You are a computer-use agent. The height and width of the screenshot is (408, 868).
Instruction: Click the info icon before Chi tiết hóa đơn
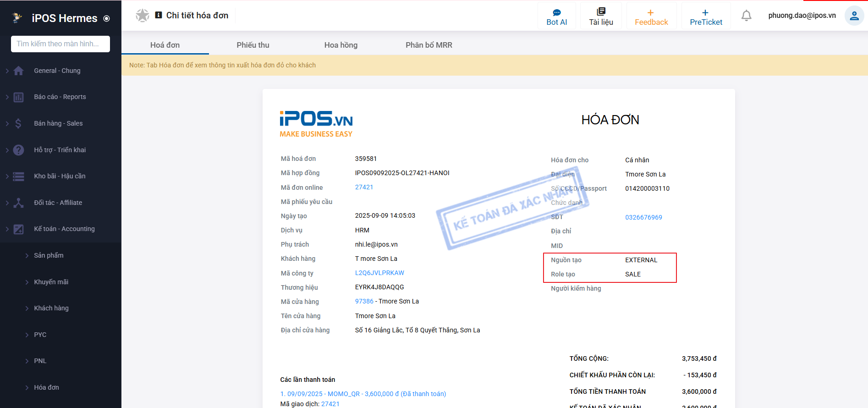[159, 15]
